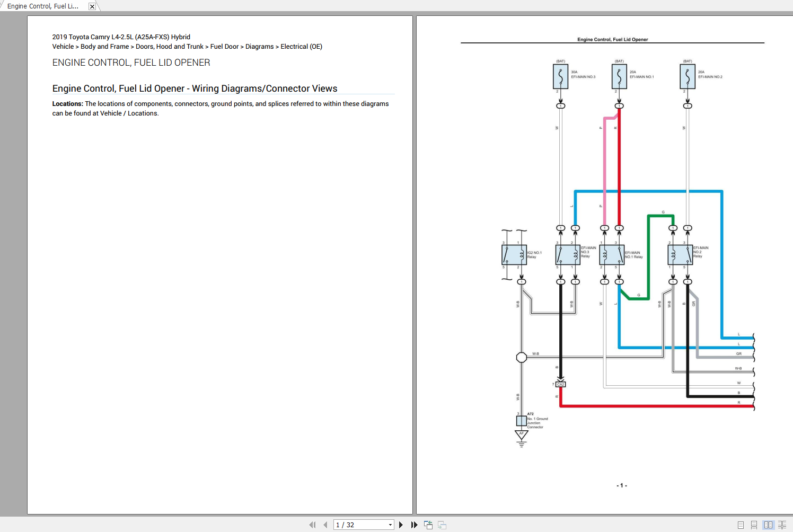Open the page number dropdown list
The height and width of the screenshot is (532, 793).
pyautogui.click(x=391, y=525)
